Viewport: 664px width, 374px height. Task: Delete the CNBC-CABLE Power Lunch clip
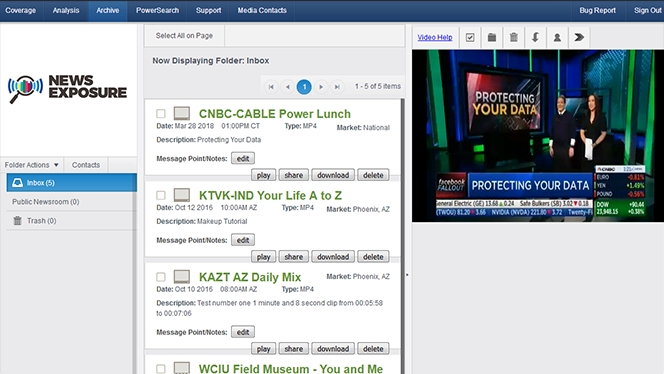coord(373,175)
